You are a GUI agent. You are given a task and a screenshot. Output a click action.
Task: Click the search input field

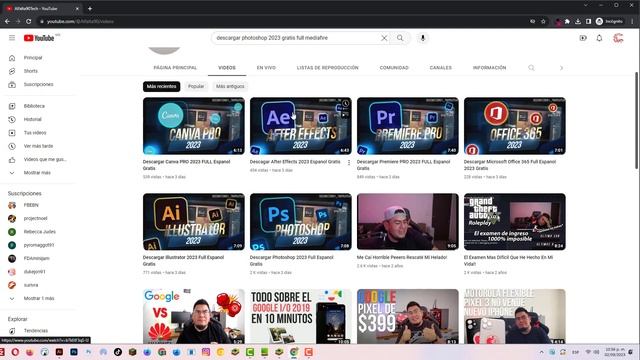click(296, 38)
